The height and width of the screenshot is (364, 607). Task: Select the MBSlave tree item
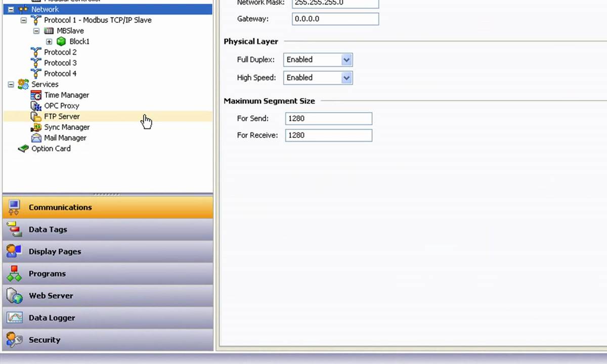(x=70, y=31)
